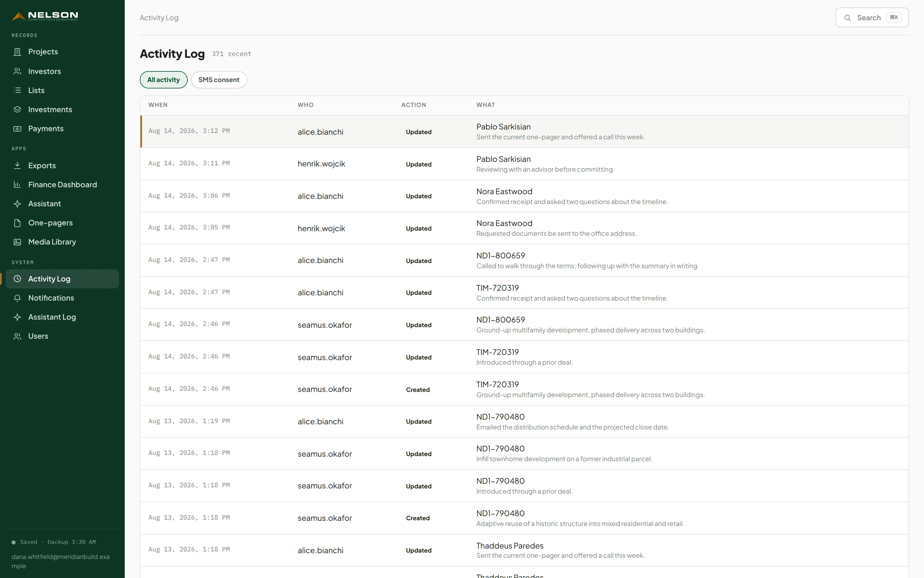The image size is (924, 578).
Task: Open Thaddeus Paredes entry with Sent one-pager note
Action: pyautogui.click(x=510, y=546)
